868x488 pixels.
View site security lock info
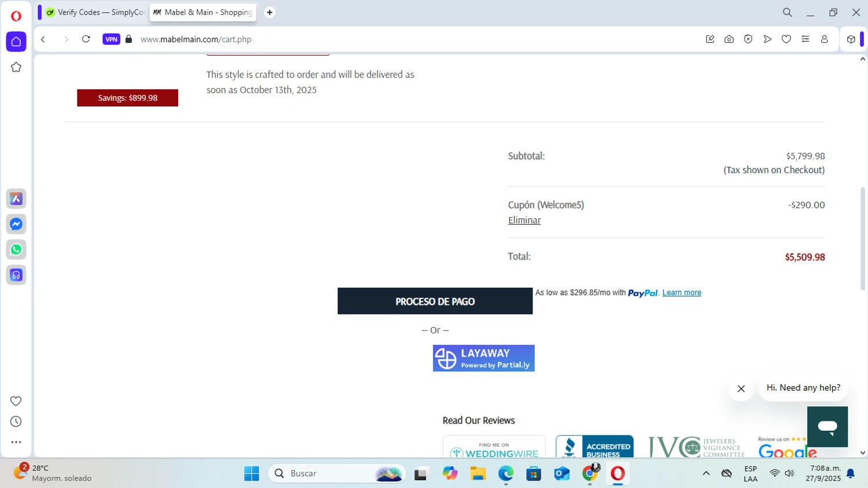(128, 39)
